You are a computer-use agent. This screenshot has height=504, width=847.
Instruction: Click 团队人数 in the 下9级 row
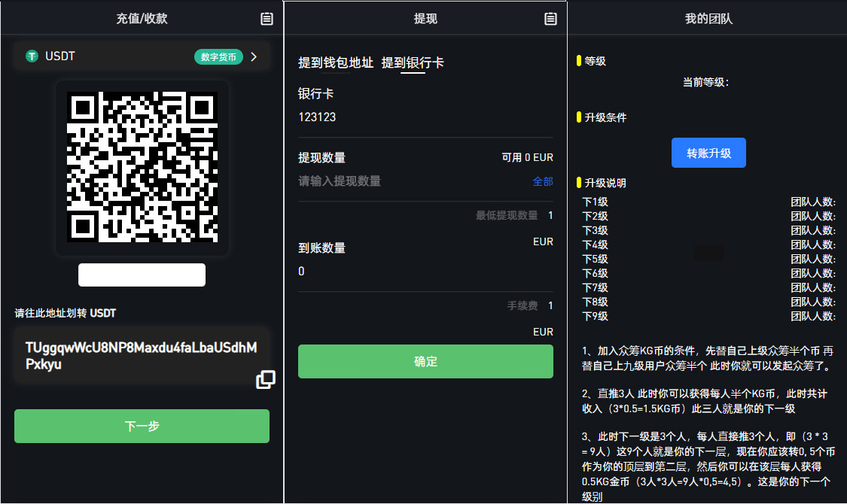click(813, 316)
